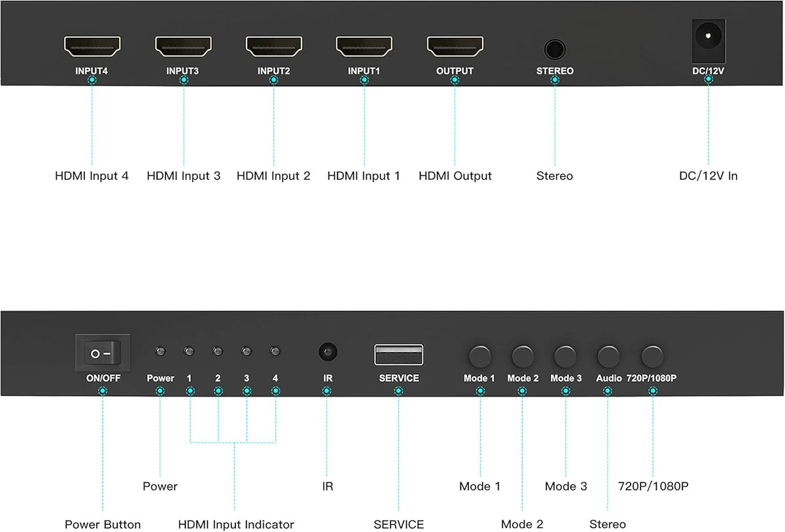The image size is (785, 532).
Task: Click the 'HDMI Input 1' caption
Action: pos(364,176)
